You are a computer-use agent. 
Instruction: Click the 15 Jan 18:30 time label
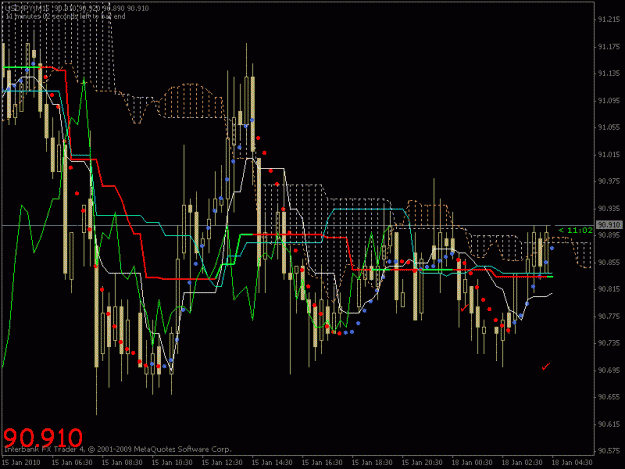pyautogui.click(x=372, y=463)
